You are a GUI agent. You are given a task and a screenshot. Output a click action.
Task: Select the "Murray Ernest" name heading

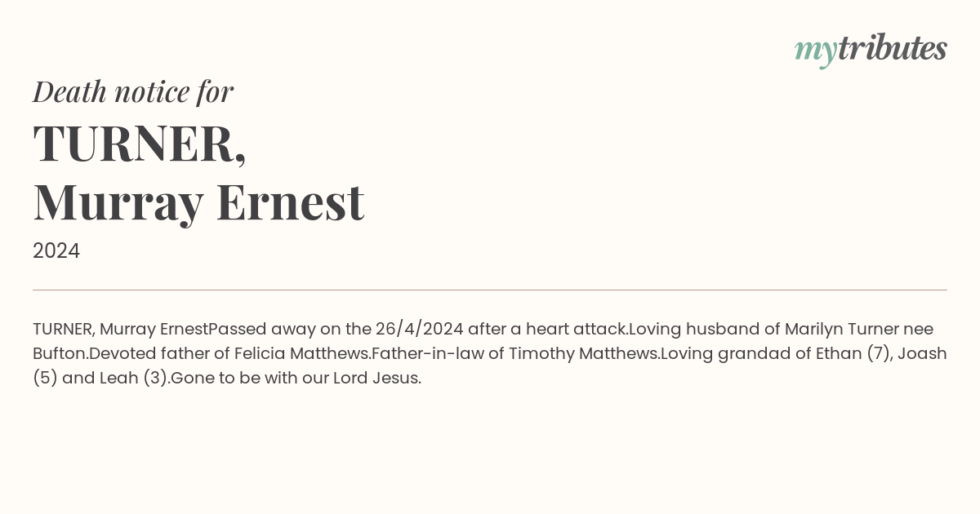pyautogui.click(x=198, y=203)
